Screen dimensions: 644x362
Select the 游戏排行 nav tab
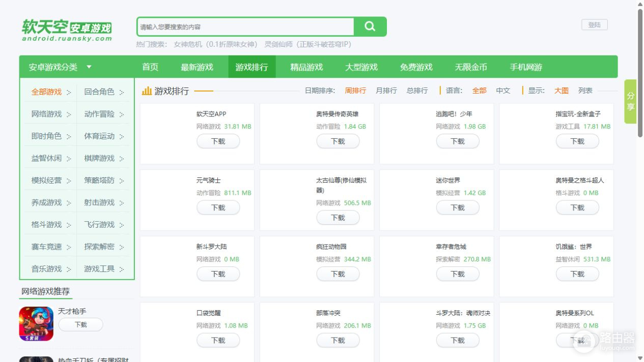pyautogui.click(x=251, y=67)
